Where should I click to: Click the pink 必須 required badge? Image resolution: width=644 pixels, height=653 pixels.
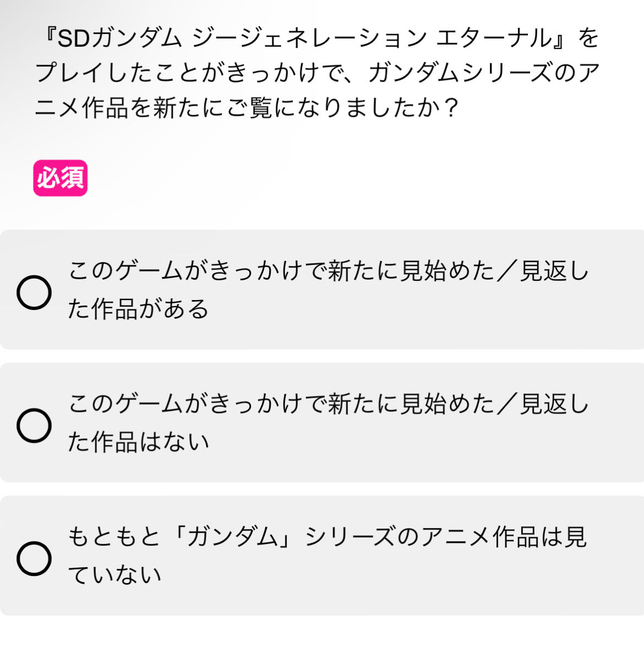[61, 178]
